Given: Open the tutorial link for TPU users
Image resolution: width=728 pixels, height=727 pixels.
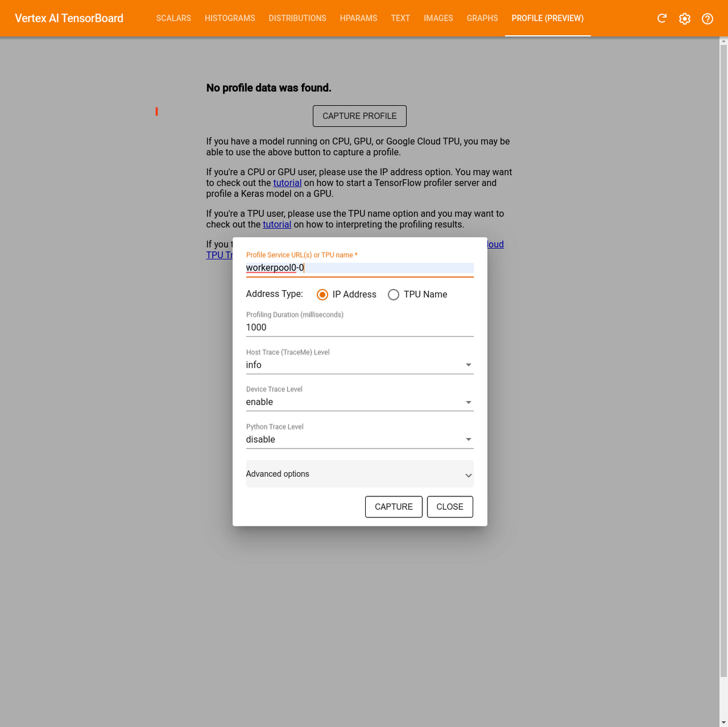Looking at the screenshot, I should [277, 225].
